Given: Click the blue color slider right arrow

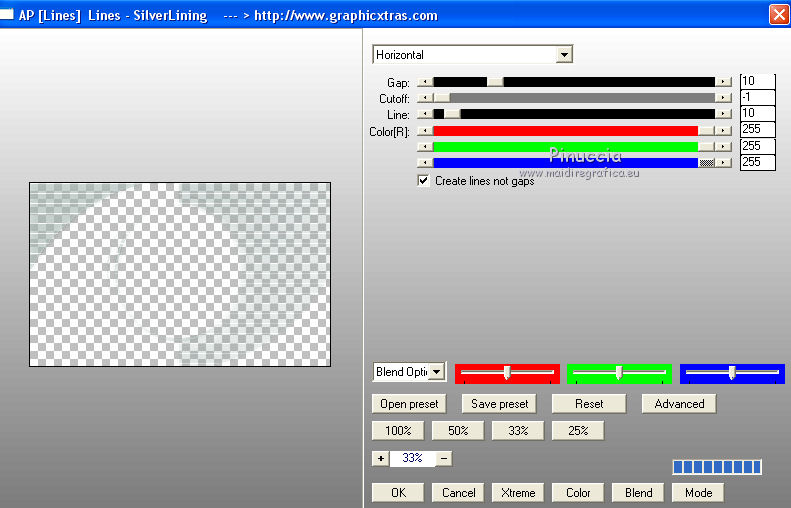Looking at the screenshot, I should click(723, 163).
